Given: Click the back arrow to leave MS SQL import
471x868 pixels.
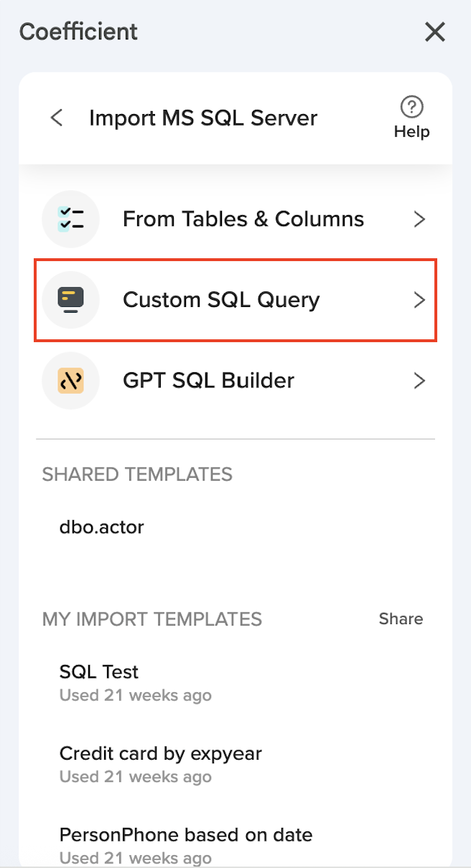Looking at the screenshot, I should (x=57, y=118).
